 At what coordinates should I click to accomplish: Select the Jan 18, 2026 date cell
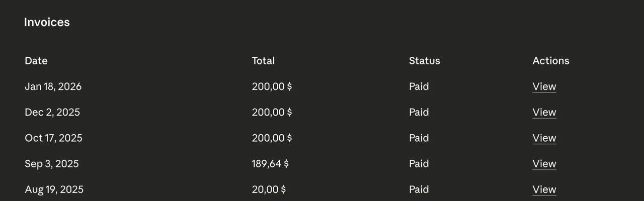pos(53,86)
